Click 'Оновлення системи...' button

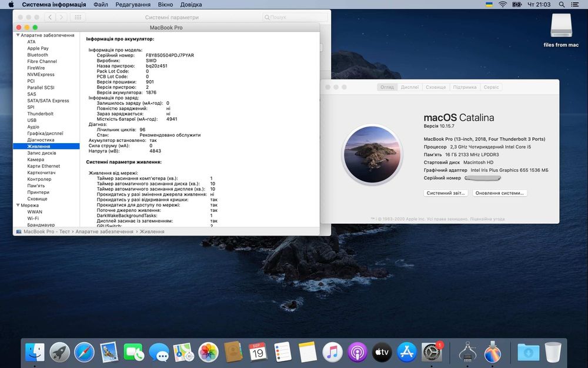pyautogui.click(x=499, y=193)
